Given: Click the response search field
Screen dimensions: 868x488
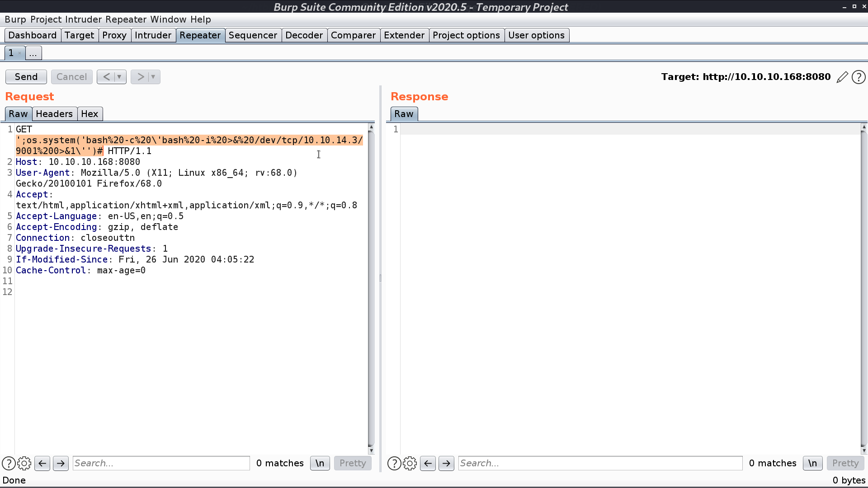Looking at the screenshot, I should click(x=600, y=463).
